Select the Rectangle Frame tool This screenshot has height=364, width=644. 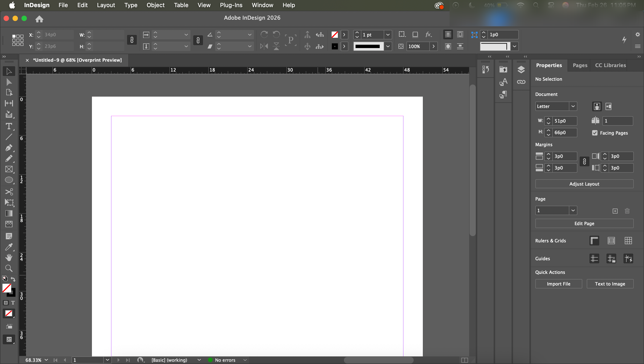click(x=9, y=169)
